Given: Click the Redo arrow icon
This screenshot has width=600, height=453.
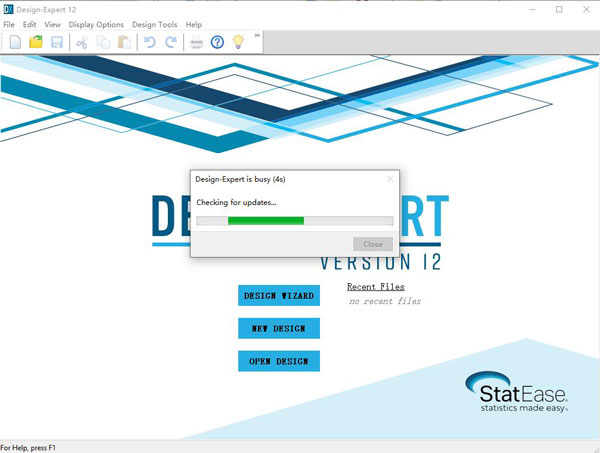Looking at the screenshot, I should tap(171, 42).
